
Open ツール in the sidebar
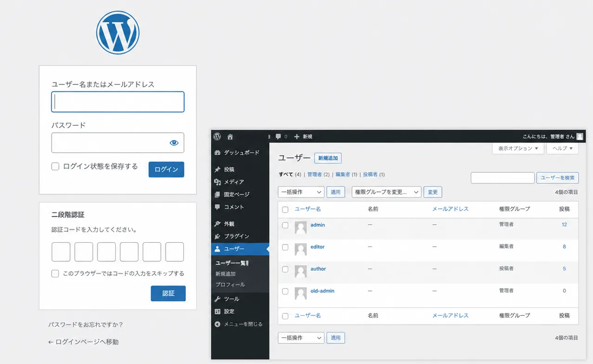click(x=240, y=299)
